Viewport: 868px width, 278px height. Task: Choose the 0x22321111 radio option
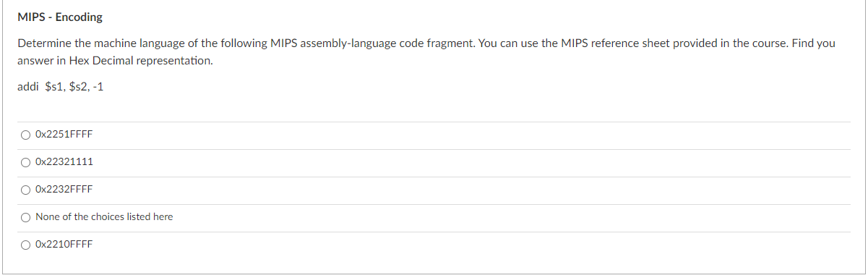coord(26,162)
